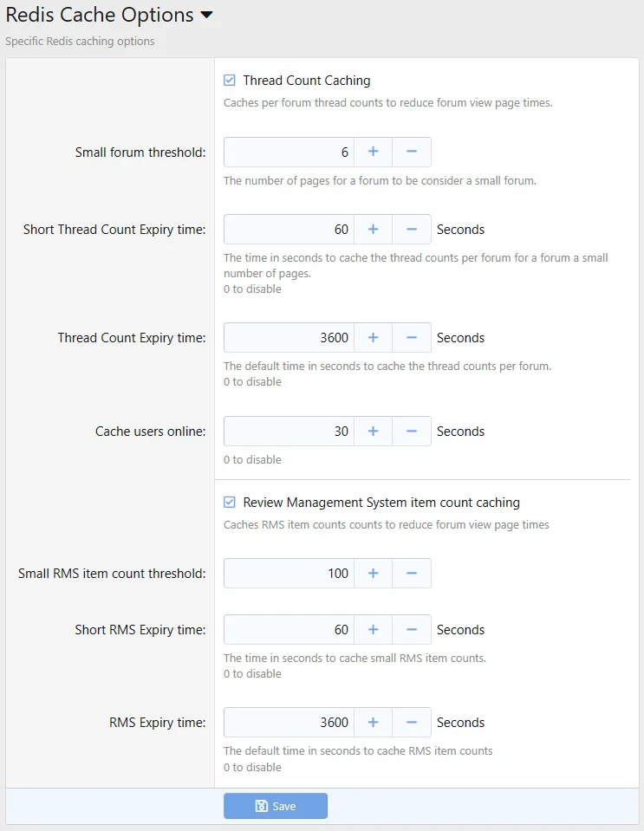644x831 pixels.
Task: Disable Review Management System item count caching
Action: [229, 502]
